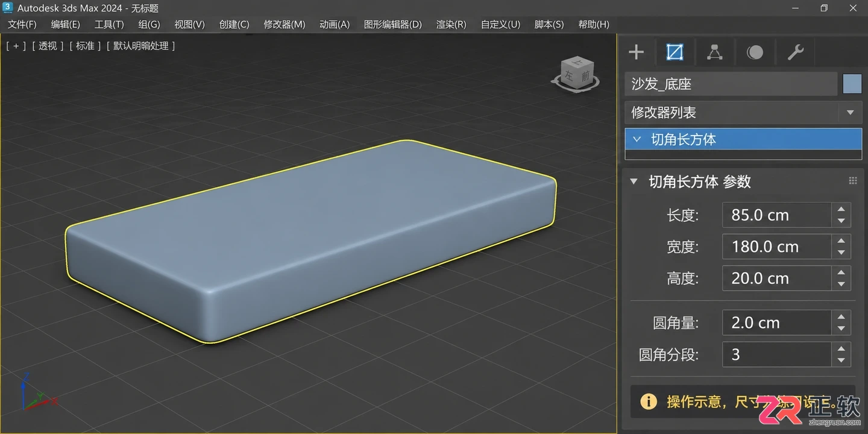Open the 图形编辑器(D) menu
Image resolution: width=868 pixels, height=434 pixels.
click(393, 24)
